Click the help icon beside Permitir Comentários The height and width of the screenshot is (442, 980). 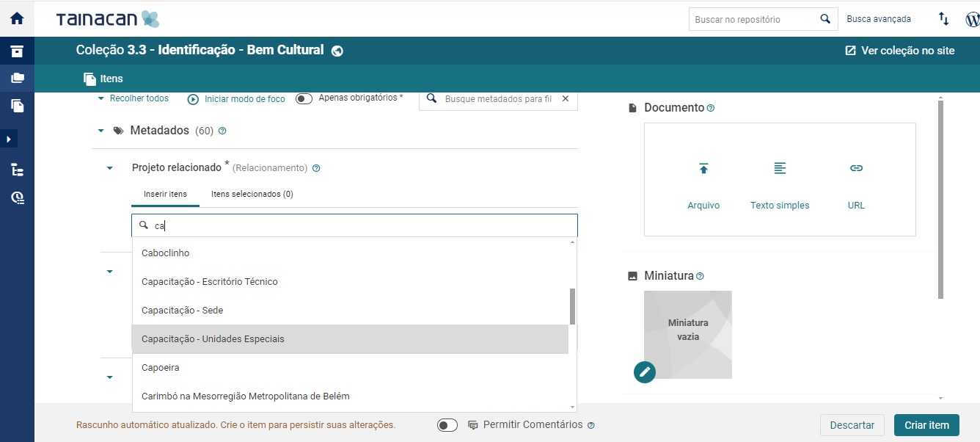[591, 425]
